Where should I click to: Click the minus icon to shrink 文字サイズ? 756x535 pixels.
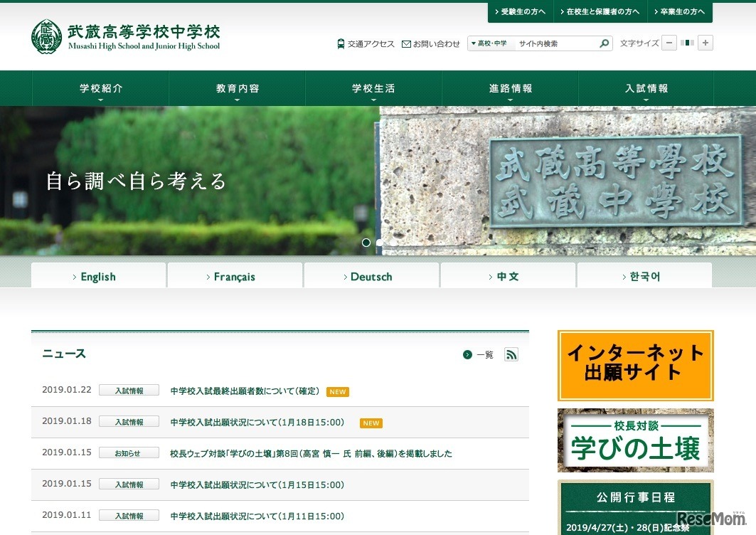(669, 43)
